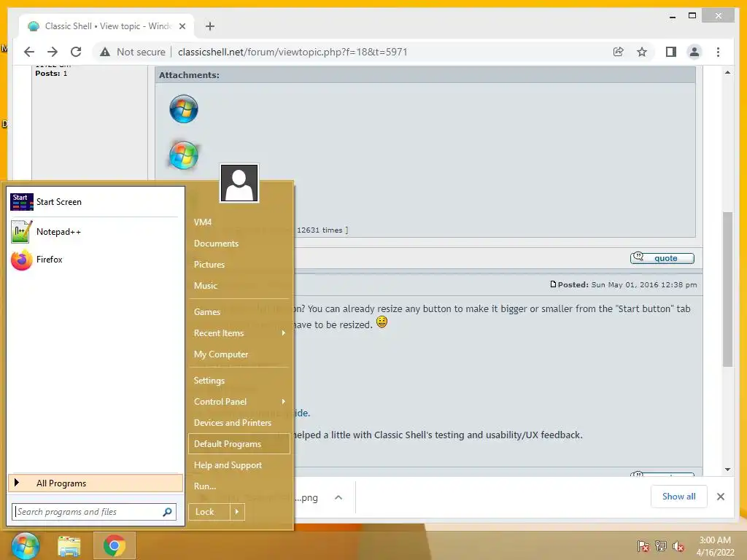Launch Notepad++ from the start menu
747x560 pixels.
tap(96, 232)
